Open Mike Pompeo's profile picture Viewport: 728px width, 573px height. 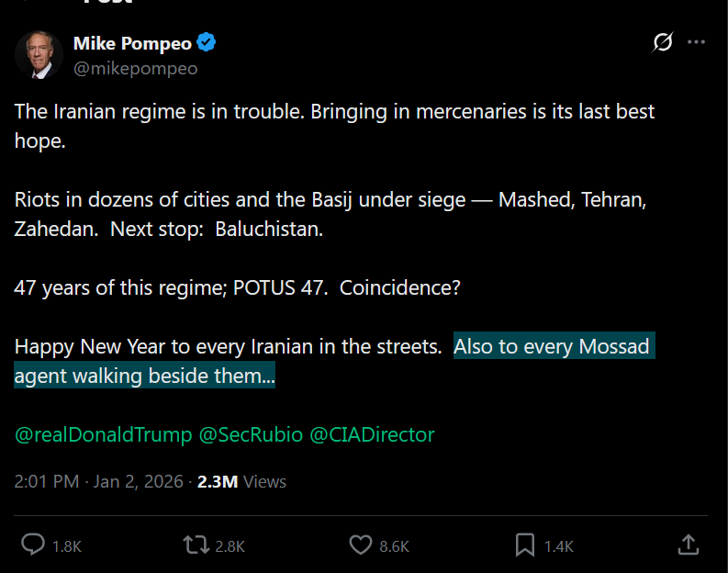39,55
